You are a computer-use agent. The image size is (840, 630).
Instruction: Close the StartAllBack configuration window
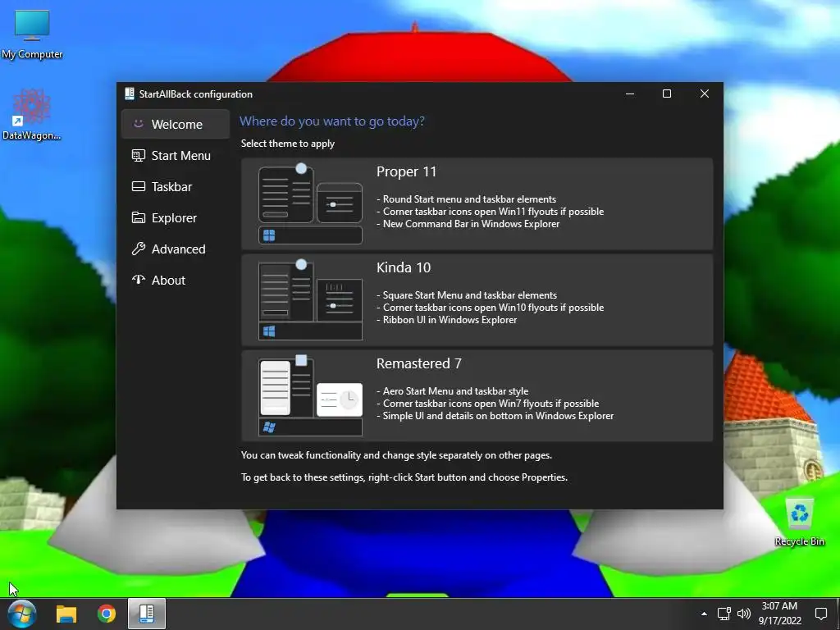(705, 94)
